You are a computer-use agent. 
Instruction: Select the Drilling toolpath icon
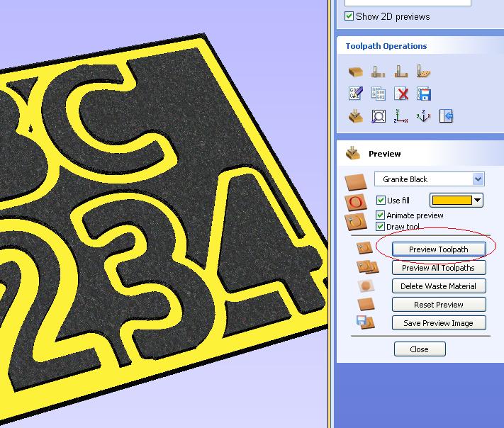point(424,72)
